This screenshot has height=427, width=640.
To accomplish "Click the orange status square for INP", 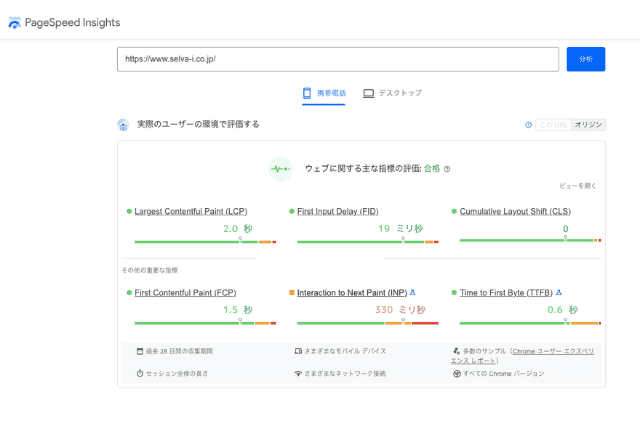I will (291, 292).
